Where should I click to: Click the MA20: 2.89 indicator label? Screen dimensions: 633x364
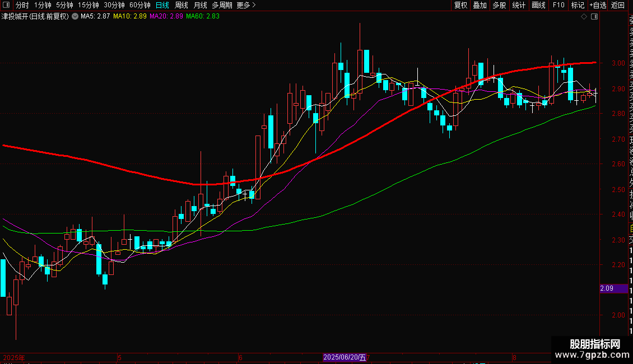166,16
